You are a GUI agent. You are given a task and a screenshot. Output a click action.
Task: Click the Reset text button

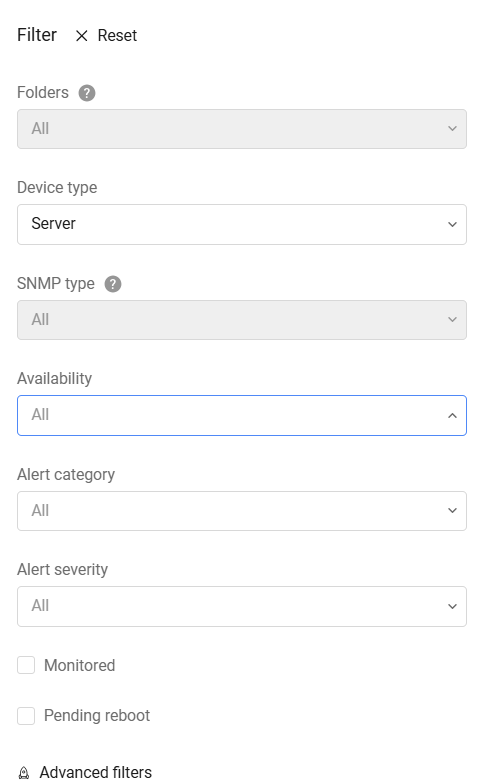117,36
